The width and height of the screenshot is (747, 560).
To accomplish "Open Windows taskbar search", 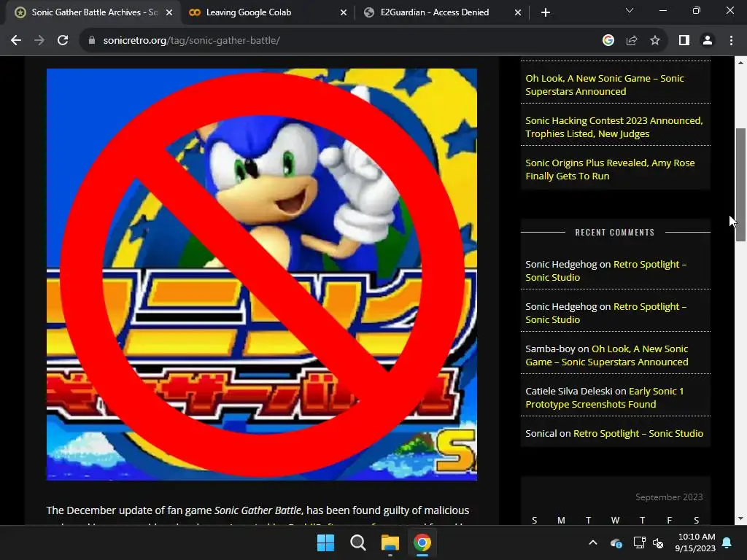I will (x=357, y=542).
